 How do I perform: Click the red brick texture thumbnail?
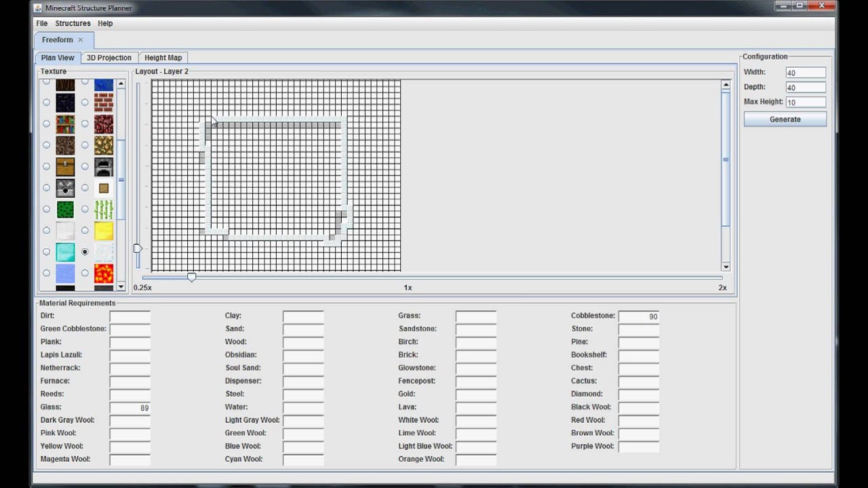click(104, 102)
